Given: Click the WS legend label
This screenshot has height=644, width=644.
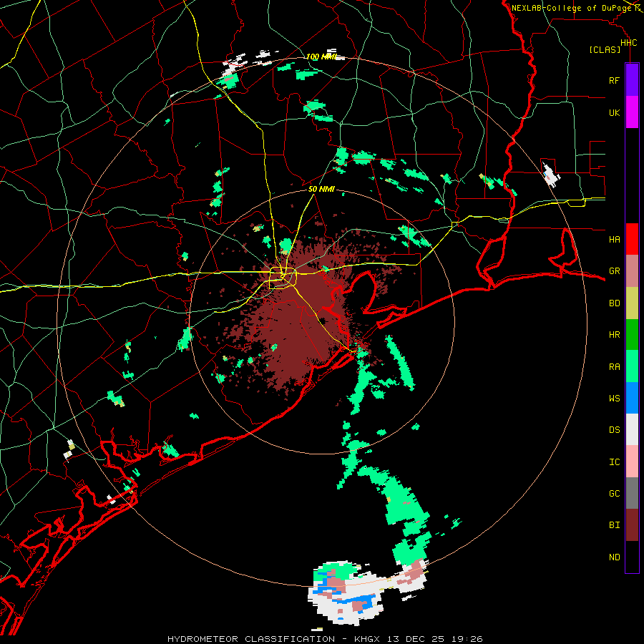Looking at the screenshot, I should (x=614, y=399).
